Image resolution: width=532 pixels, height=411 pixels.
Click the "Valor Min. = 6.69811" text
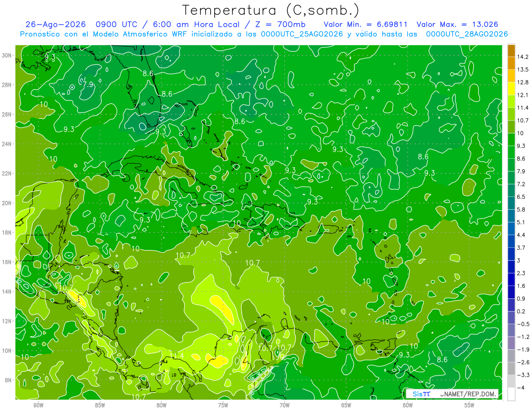click(x=365, y=24)
